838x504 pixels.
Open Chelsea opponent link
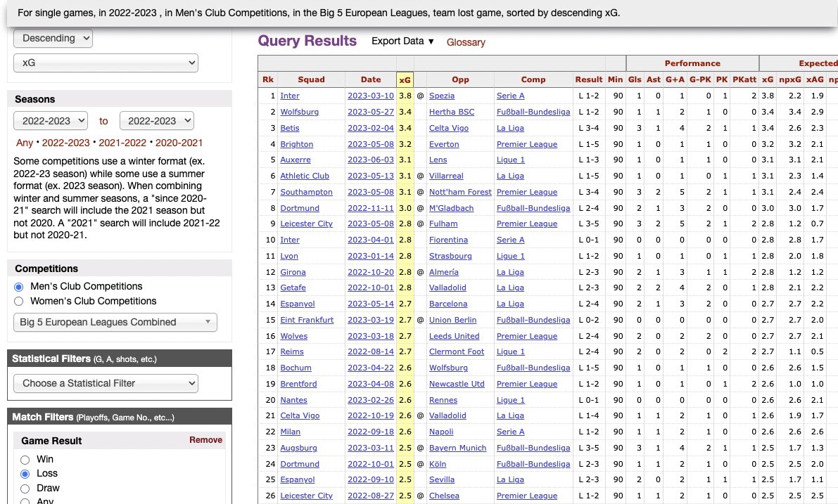point(444,496)
